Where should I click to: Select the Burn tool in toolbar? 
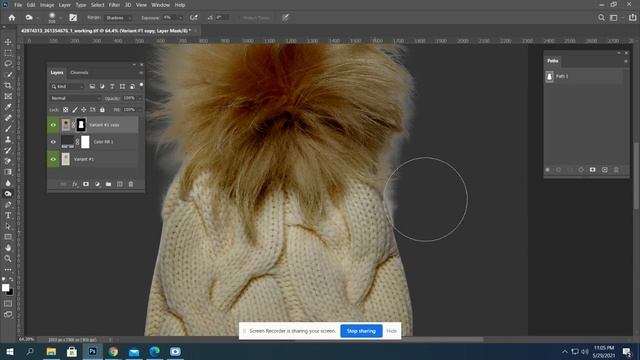coord(8,193)
